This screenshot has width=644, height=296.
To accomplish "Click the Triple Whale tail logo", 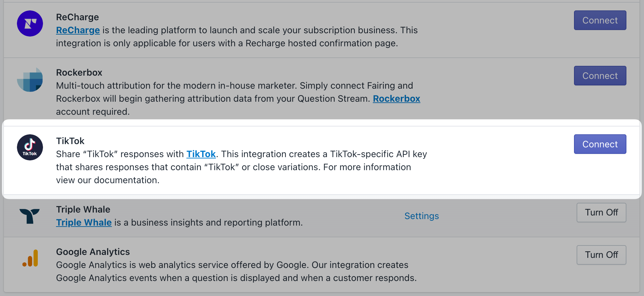I will 30,216.
